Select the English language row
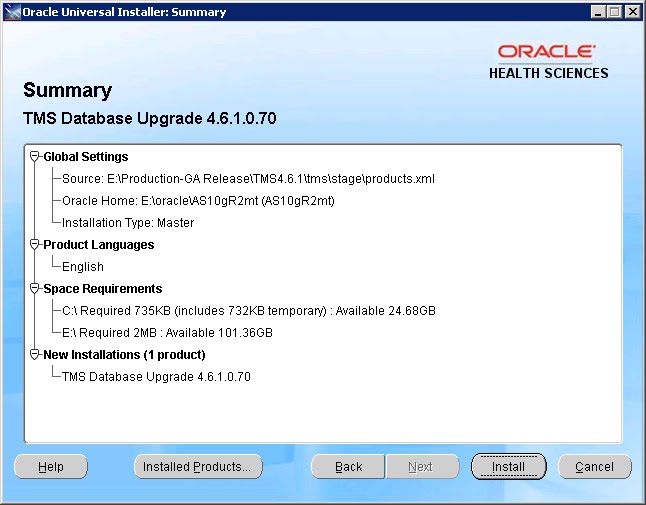The width and height of the screenshot is (646, 505). pyautogui.click(x=83, y=267)
